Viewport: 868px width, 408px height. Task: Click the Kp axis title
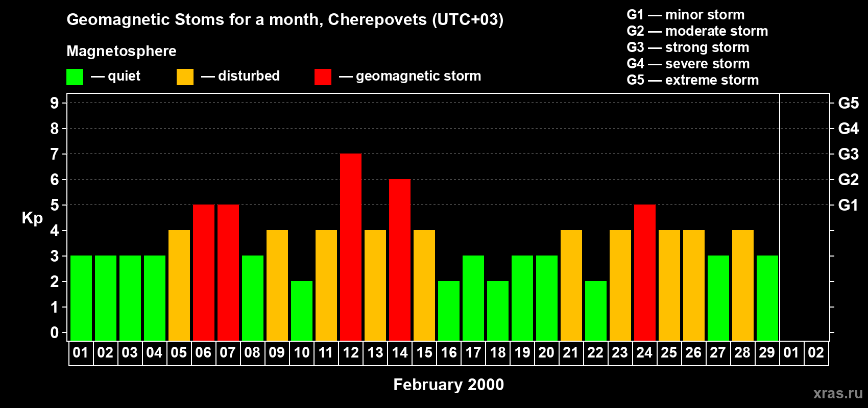(32, 218)
